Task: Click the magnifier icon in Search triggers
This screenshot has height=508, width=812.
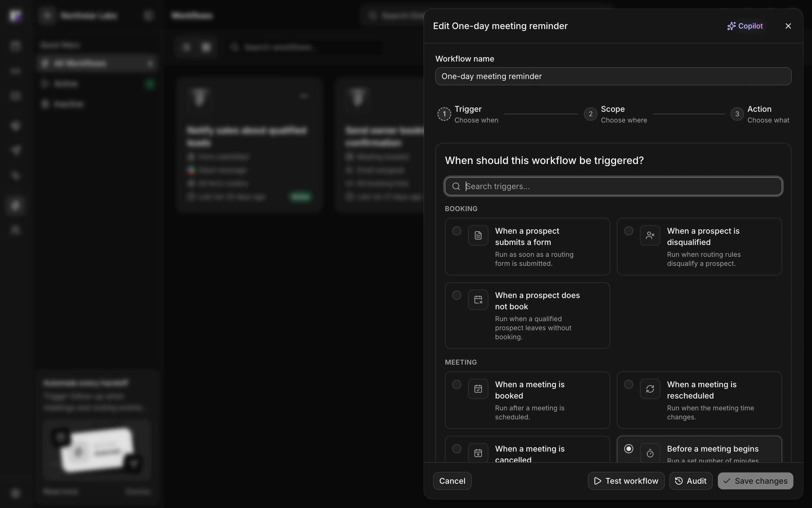Action: coord(456,187)
